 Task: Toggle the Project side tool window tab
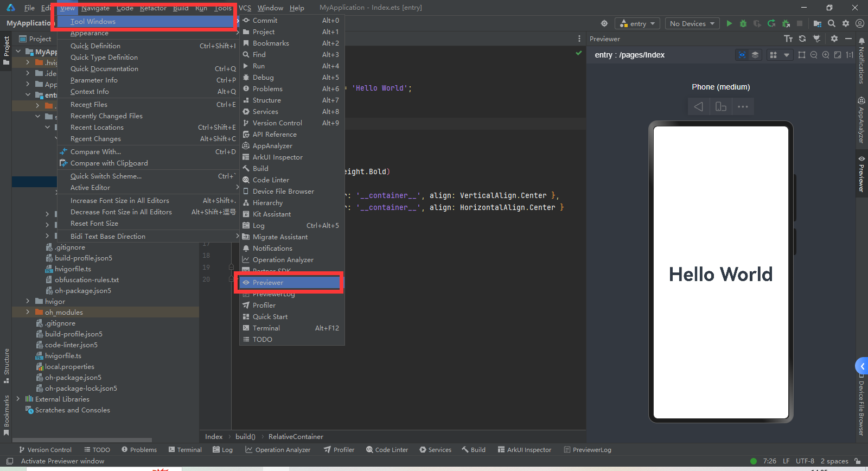(x=7, y=50)
